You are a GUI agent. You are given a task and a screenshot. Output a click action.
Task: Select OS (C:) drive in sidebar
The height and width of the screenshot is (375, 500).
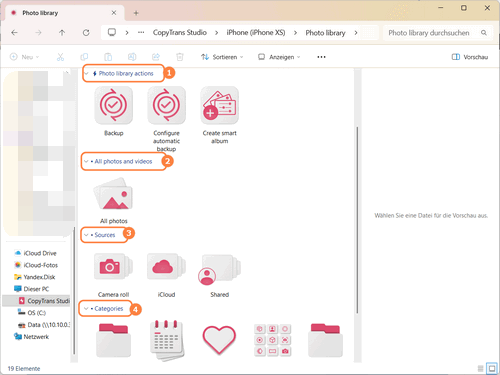pos(32,313)
